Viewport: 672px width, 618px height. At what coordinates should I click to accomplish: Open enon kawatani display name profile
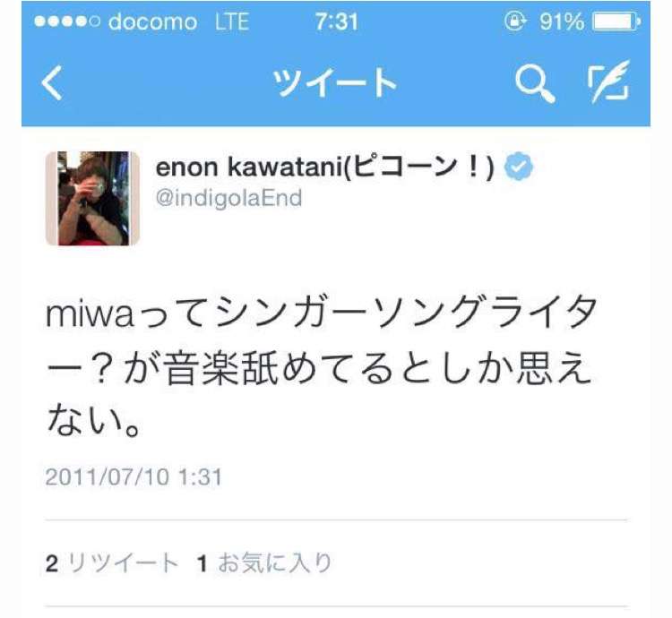[x=325, y=167]
